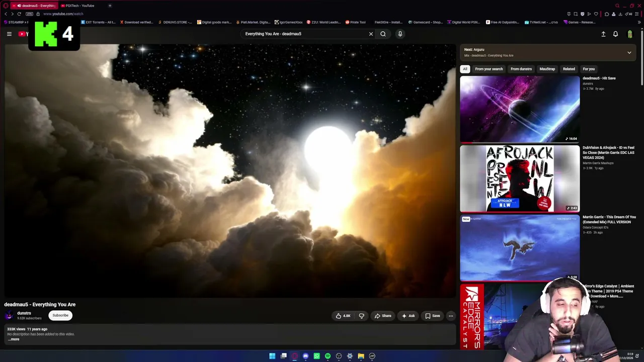644x362 pixels.
Task: Subscribe to the dunstrs channel
Action: pos(60,315)
